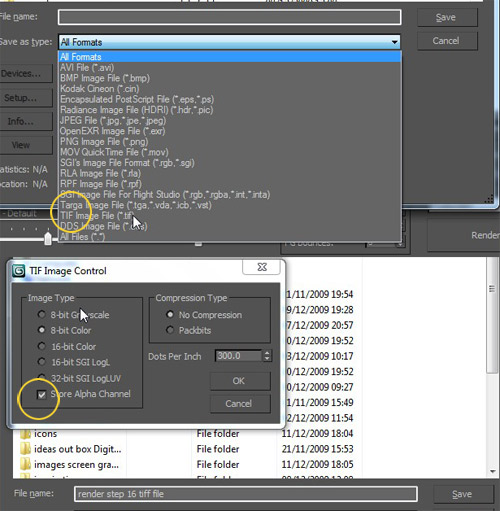Pick RPF Image File (*.rpf) format
This screenshot has width=500, height=511.
coord(230,184)
